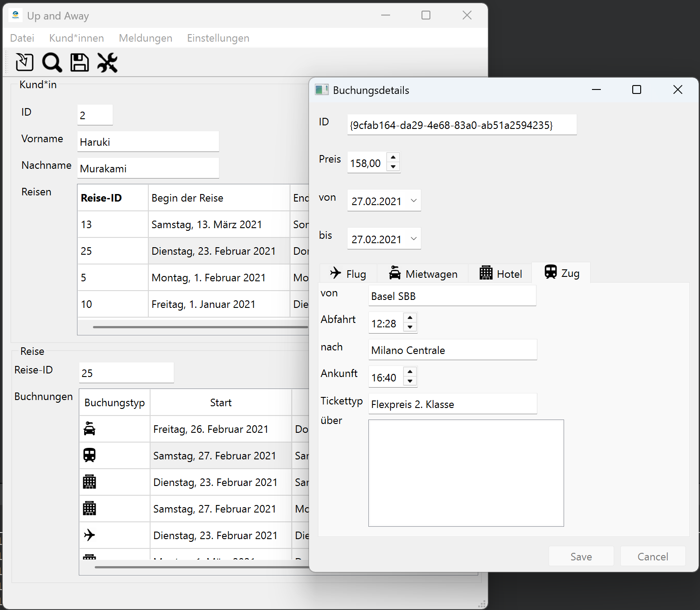Click the Abfahrt time field 12:28
The width and height of the screenshot is (700, 610).
pos(386,323)
